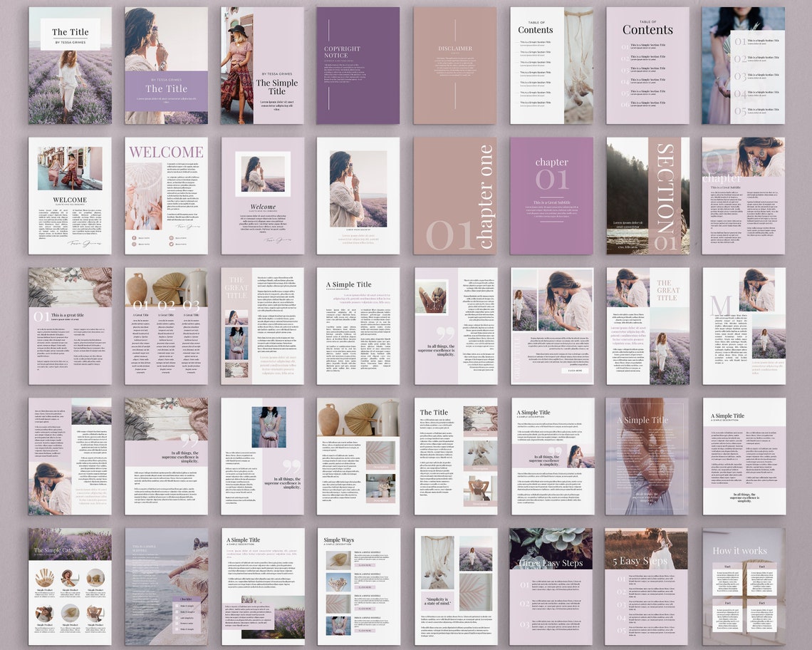Image resolution: width=812 pixels, height=650 pixels.
Task: Click the Facebook icon on the WELCOME page
Action: tap(134, 238)
